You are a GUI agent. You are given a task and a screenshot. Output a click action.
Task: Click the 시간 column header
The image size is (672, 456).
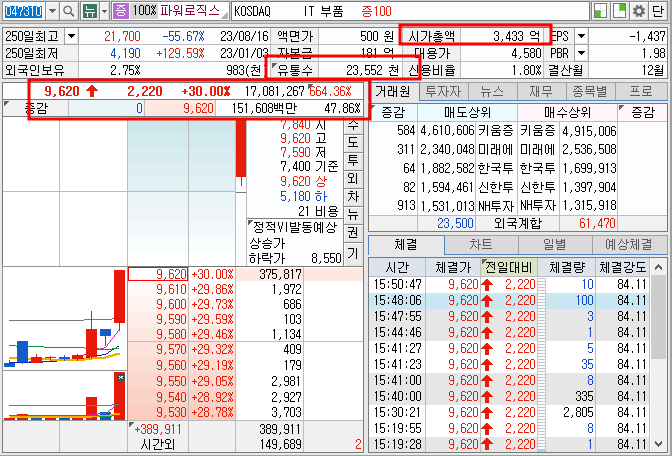tap(397, 268)
